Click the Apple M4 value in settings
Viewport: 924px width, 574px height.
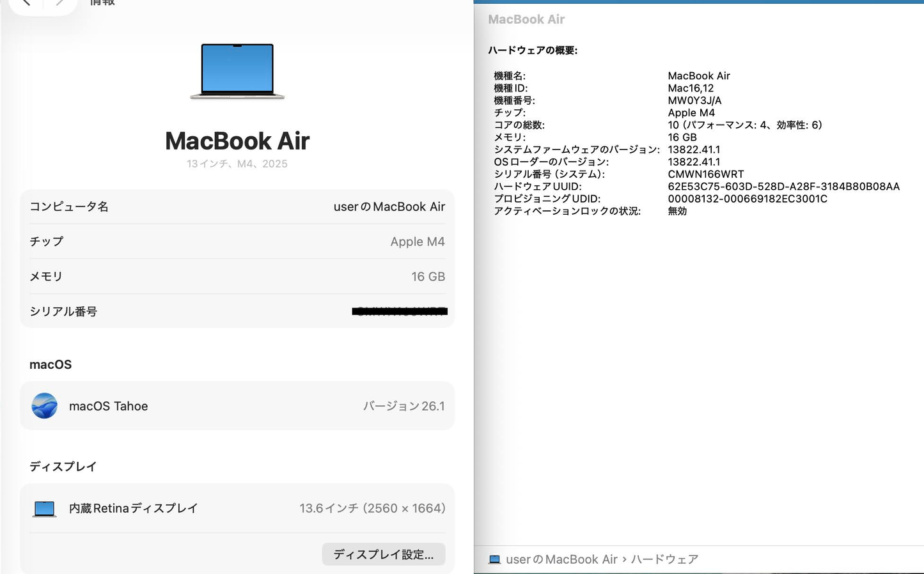418,242
